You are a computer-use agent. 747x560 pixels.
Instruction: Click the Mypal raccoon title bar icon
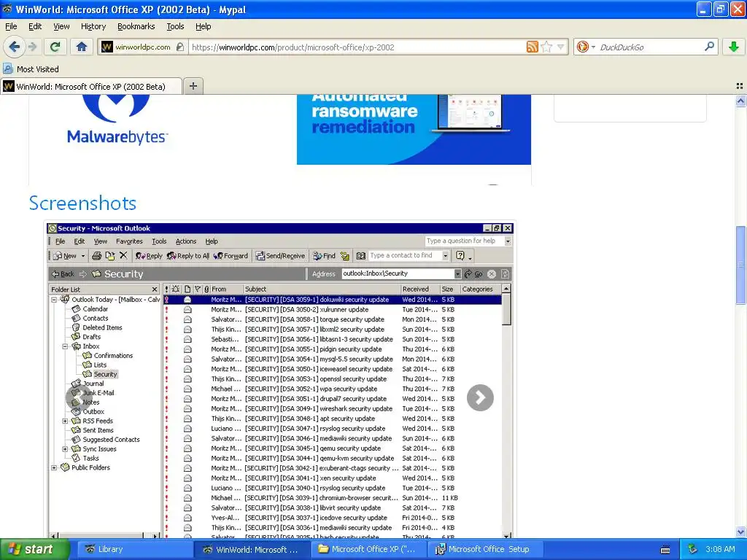point(7,9)
